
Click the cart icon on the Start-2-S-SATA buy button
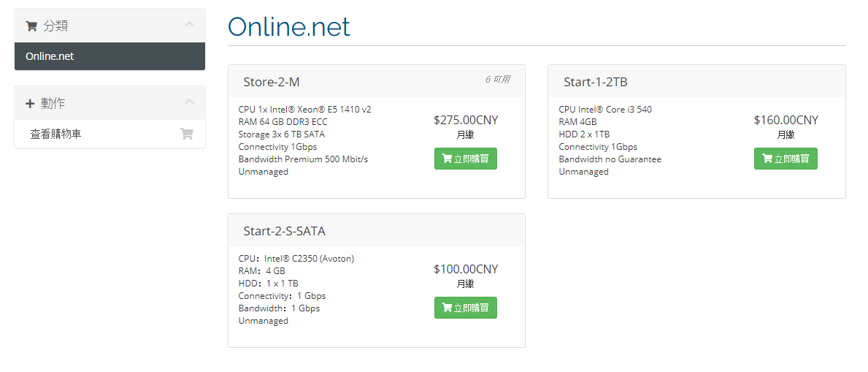447,308
